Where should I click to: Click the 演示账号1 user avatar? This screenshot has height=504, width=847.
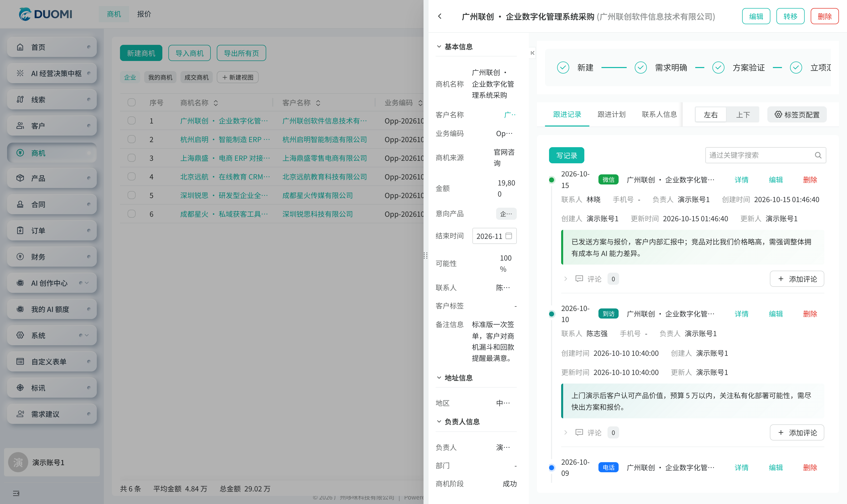click(18, 462)
